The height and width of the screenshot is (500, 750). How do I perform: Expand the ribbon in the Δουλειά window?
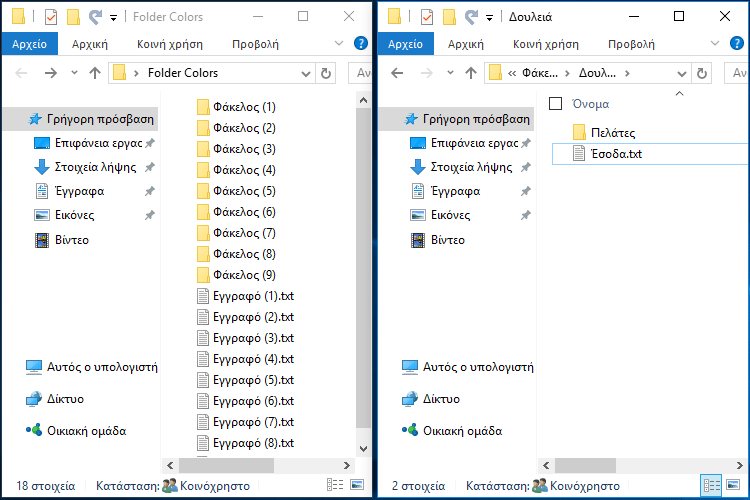pyautogui.click(x=713, y=43)
